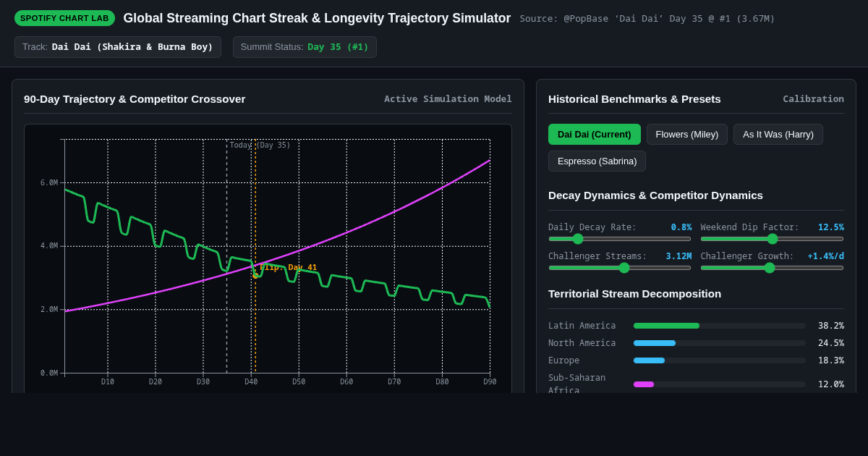Click the Historical Benchmarks & Presets heading
Viewport: 868px width, 456px height.
[634, 98]
